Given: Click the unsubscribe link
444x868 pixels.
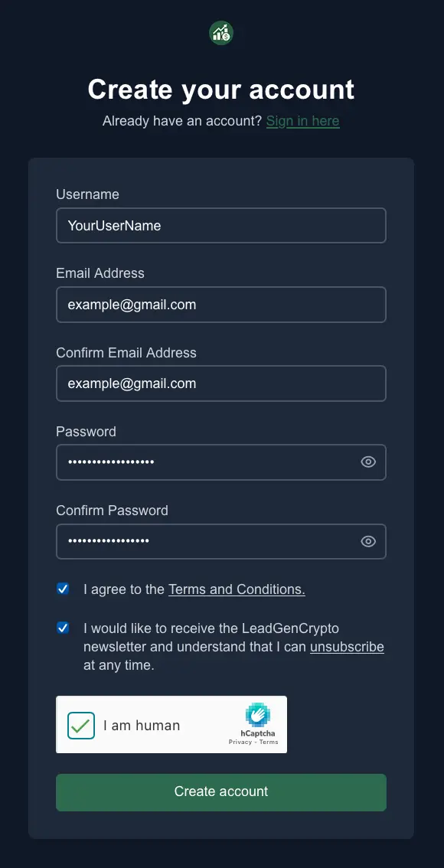Looking at the screenshot, I should pyautogui.click(x=347, y=647).
